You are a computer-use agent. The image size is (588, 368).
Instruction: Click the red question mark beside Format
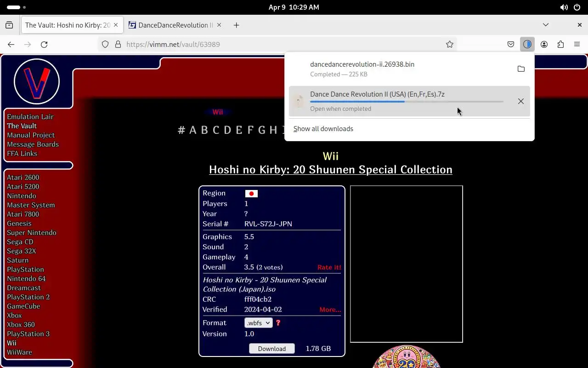[x=278, y=323]
